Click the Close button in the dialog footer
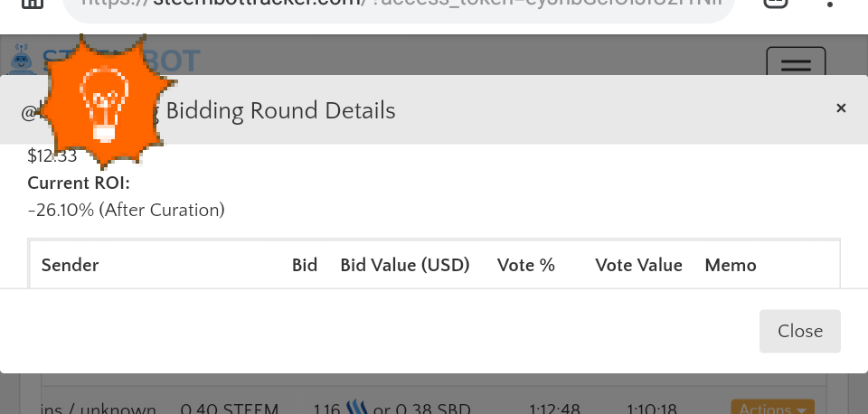Screen dimensions: 868x414 click(x=800, y=331)
